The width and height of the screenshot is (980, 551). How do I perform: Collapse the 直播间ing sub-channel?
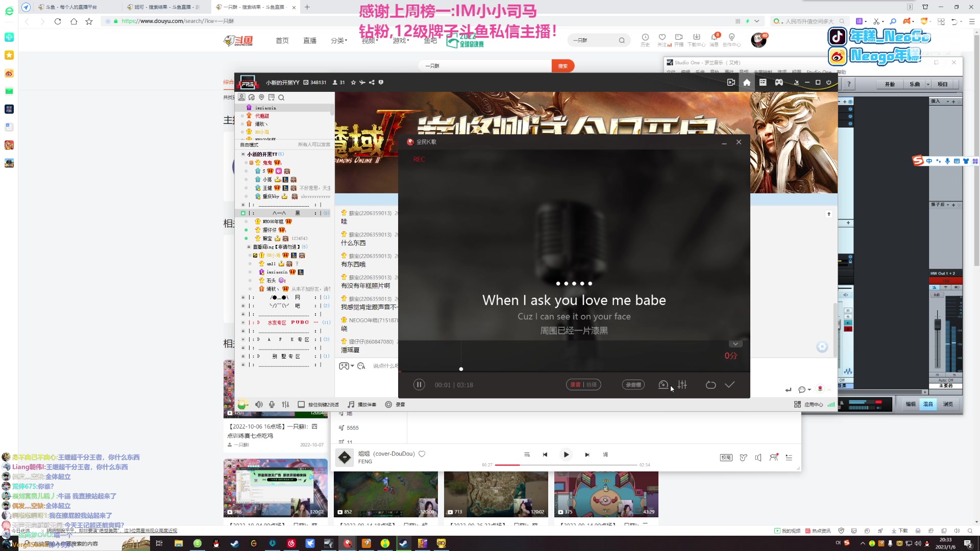pyautogui.click(x=249, y=247)
